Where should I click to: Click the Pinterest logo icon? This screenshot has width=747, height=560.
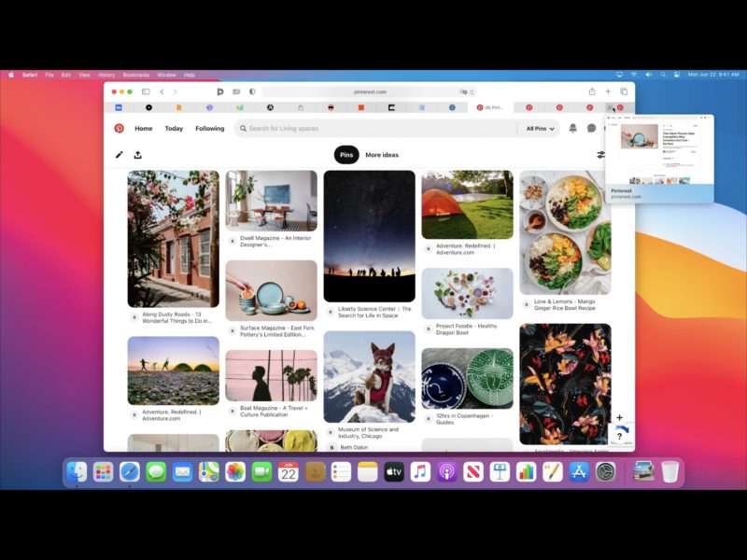[120, 128]
